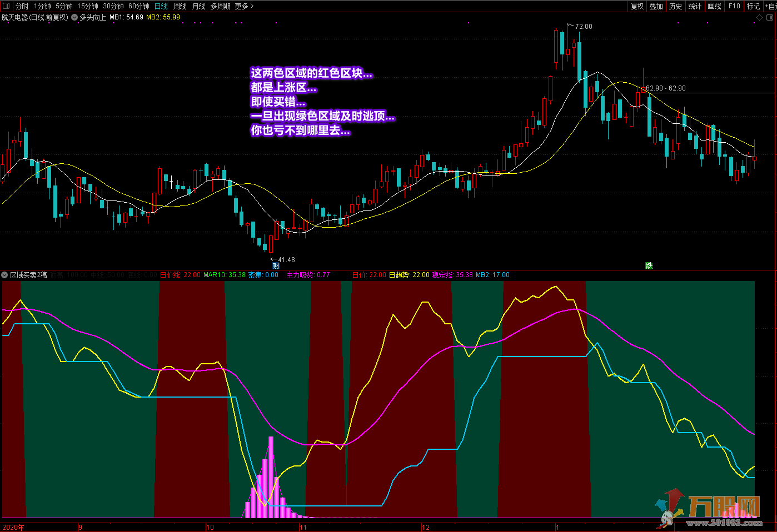The width and height of the screenshot is (777, 532).
Task: Click the 航天电器(日线.前复权) stock title
Action: 34,17
